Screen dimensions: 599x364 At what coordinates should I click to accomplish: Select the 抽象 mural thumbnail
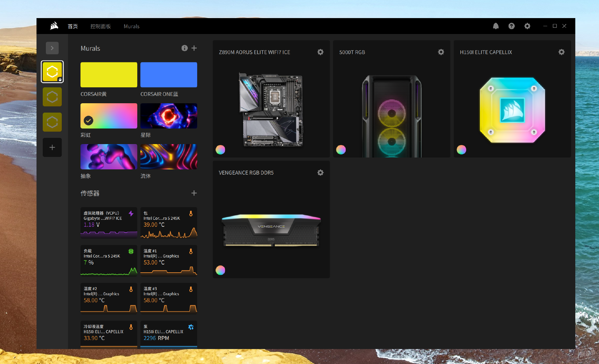tap(109, 157)
